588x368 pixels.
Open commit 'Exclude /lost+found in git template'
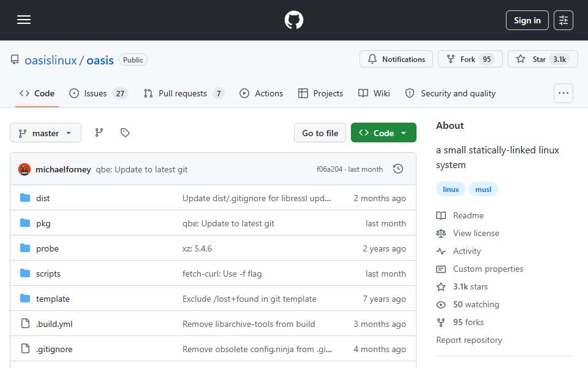(249, 299)
